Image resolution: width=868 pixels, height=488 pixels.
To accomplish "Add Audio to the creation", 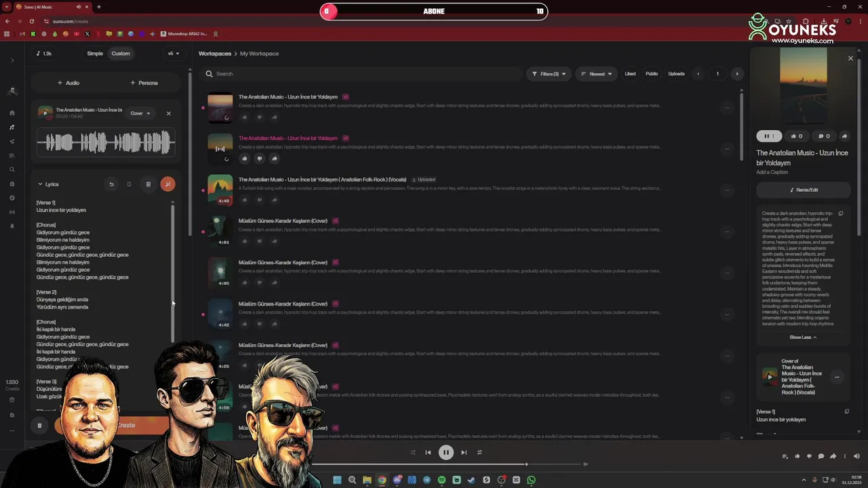I will (x=68, y=83).
